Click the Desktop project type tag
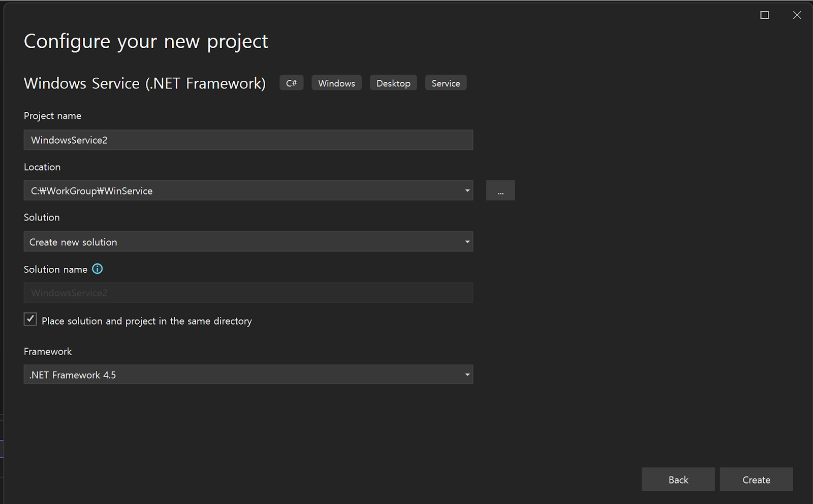 pyautogui.click(x=393, y=83)
